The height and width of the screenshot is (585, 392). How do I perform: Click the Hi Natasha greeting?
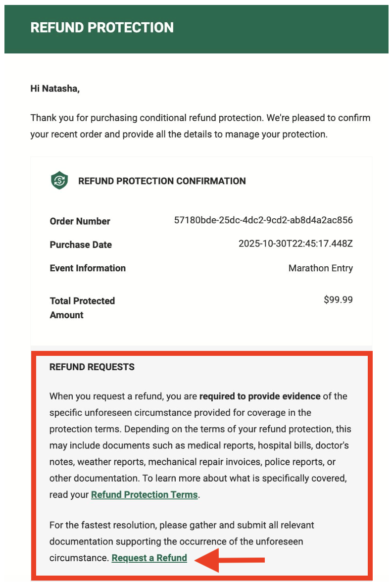[55, 89]
